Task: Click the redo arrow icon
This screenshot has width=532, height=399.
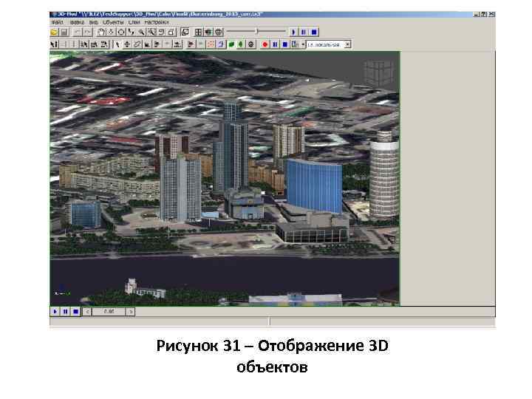Action: [87, 33]
